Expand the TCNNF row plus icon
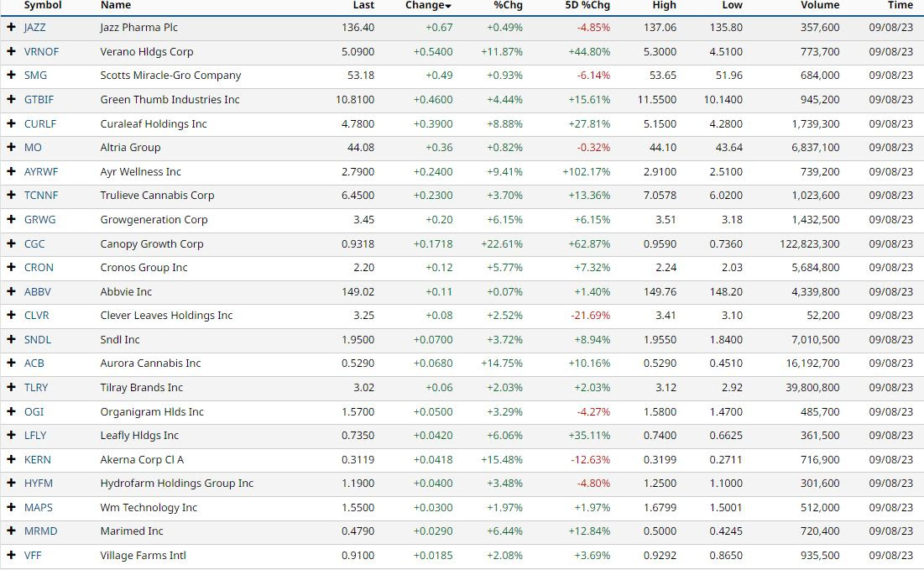 pyautogui.click(x=11, y=195)
